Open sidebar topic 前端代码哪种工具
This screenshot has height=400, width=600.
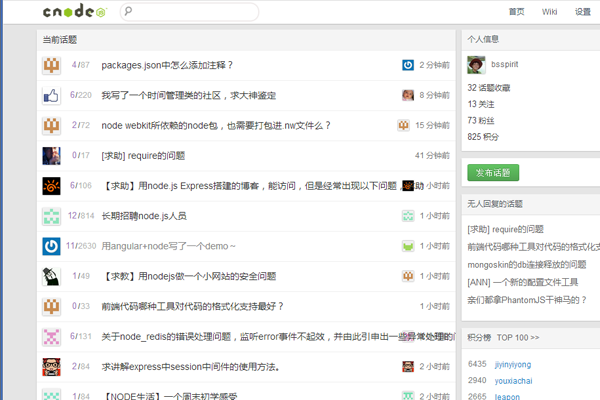[x=533, y=247]
